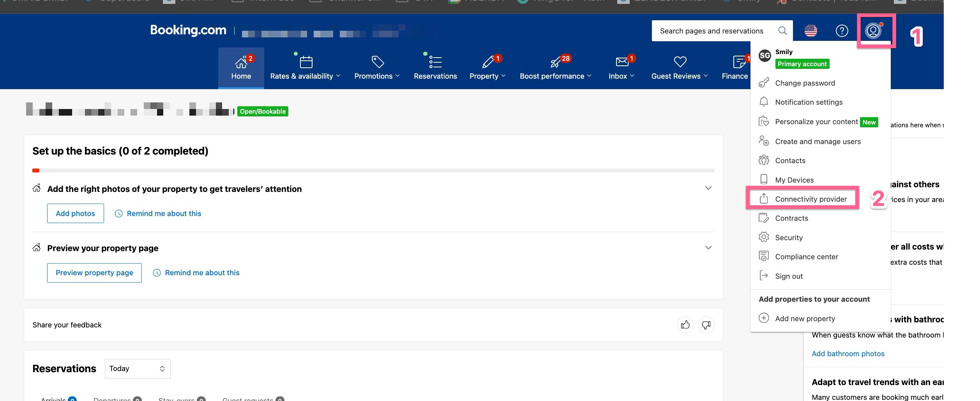Choose Notification settings in the menu
The image size is (980, 401).
tap(809, 102)
